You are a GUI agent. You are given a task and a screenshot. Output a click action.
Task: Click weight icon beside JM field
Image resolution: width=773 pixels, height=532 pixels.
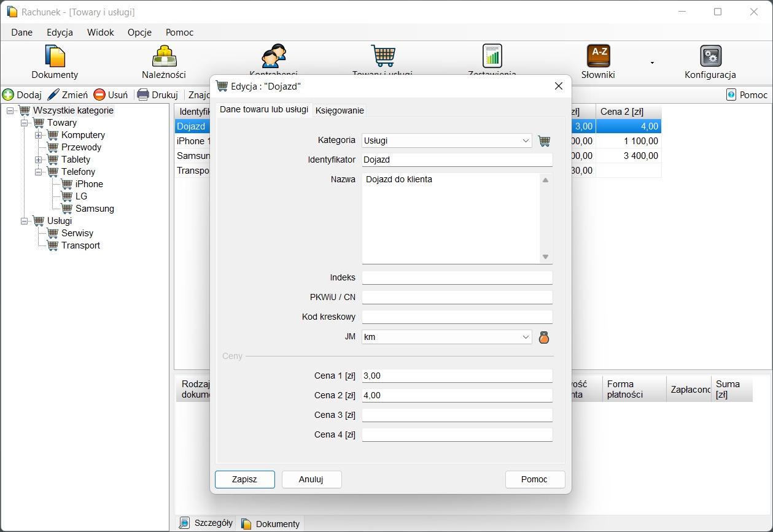click(x=543, y=337)
